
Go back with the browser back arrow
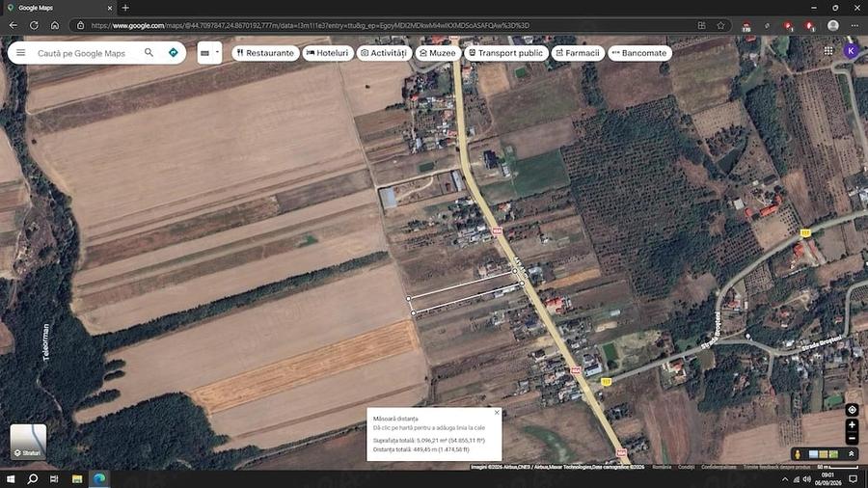click(x=14, y=25)
